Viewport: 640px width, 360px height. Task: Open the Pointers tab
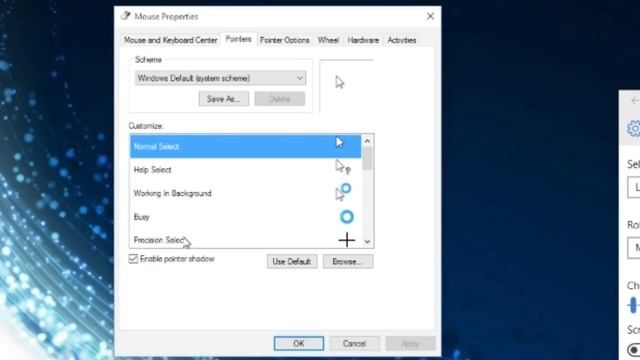click(x=238, y=39)
